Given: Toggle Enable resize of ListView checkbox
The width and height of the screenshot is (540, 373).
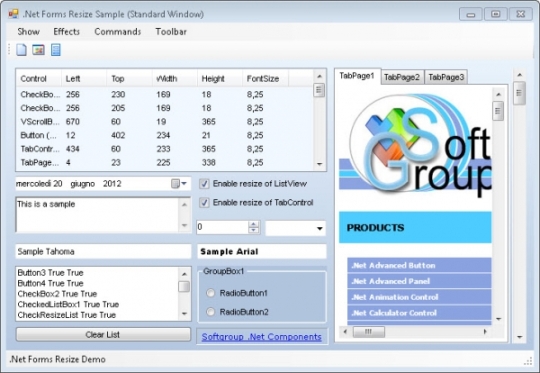Looking at the screenshot, I should tap(204, 184).
